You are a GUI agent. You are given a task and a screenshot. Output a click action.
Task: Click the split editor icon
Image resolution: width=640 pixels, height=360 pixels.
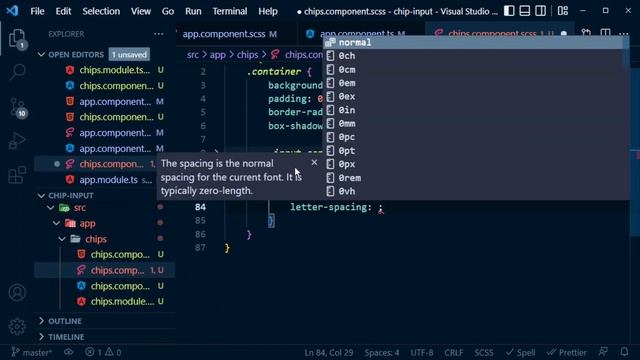[605, 33]
